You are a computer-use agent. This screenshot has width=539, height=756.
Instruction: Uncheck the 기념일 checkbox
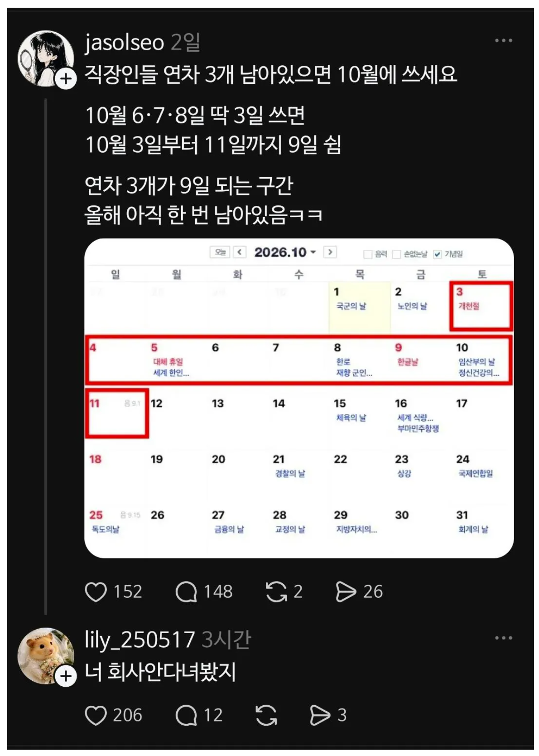click(x=437, y=254)
